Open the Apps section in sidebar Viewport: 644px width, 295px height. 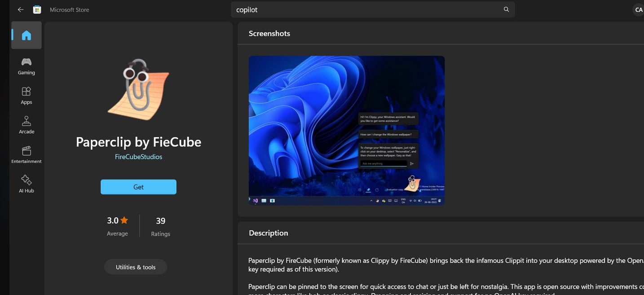[x=26, y=96]
